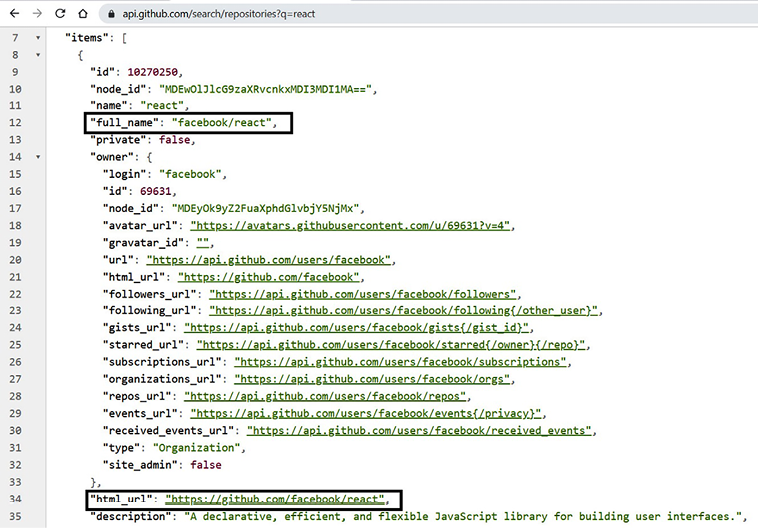
Task: Collapse the "owner" object arrow
Action: coord(38,157)
